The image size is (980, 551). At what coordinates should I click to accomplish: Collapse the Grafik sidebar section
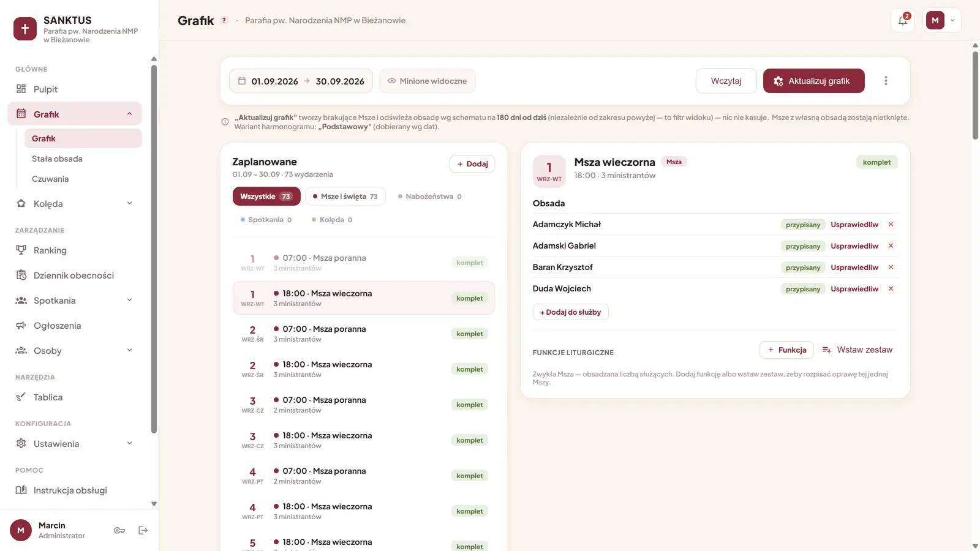pos(129,114)
